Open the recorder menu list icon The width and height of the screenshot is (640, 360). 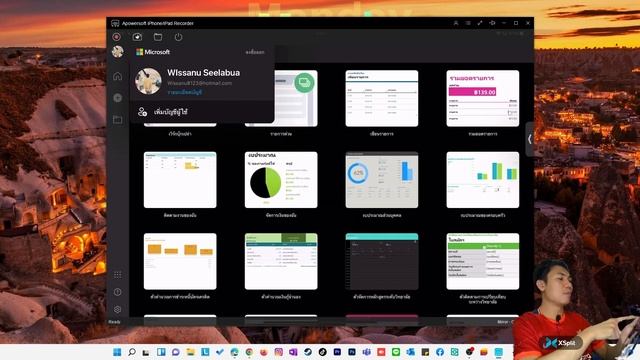pos(468,23)
